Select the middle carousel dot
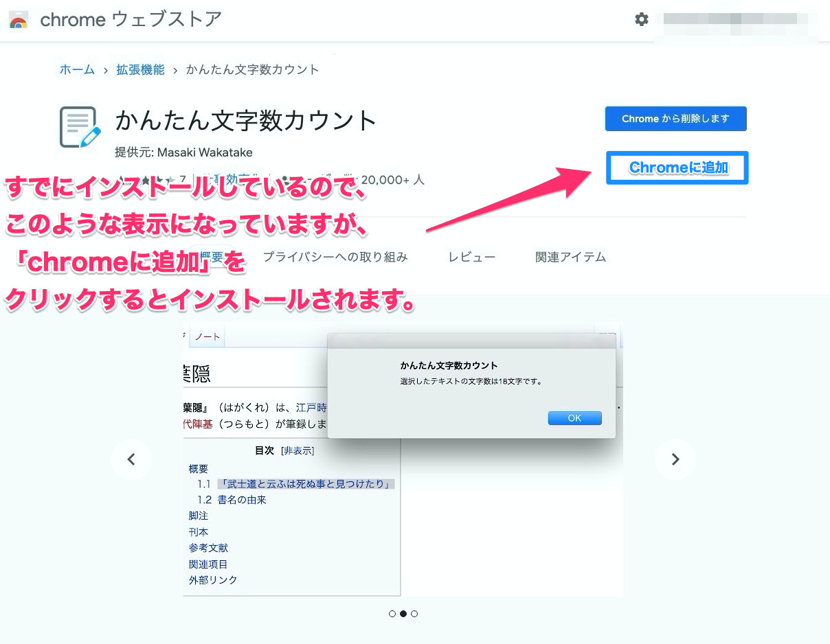Screen dimensions: 830x644 coord(403,614)
